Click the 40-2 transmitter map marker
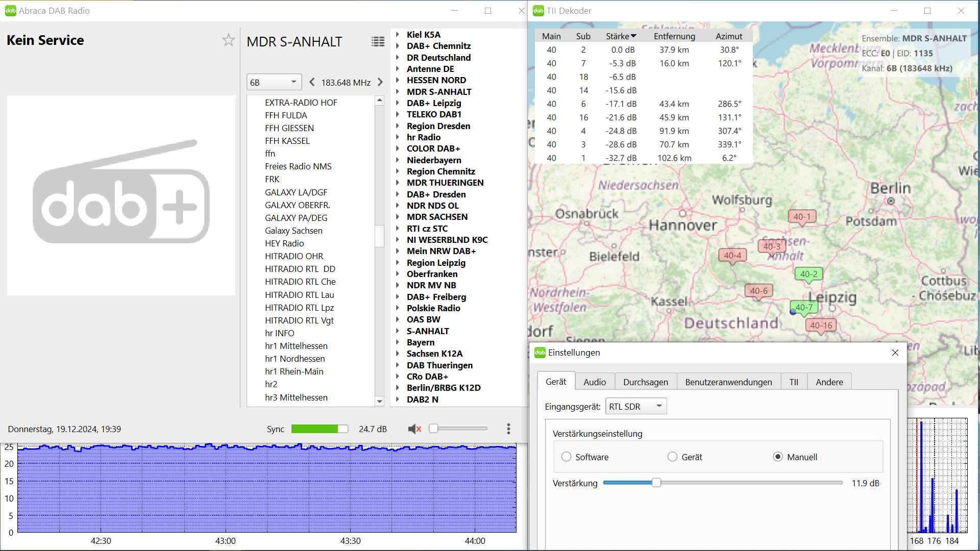The width and height of the screenshot is (980, 551). [808, 274]
